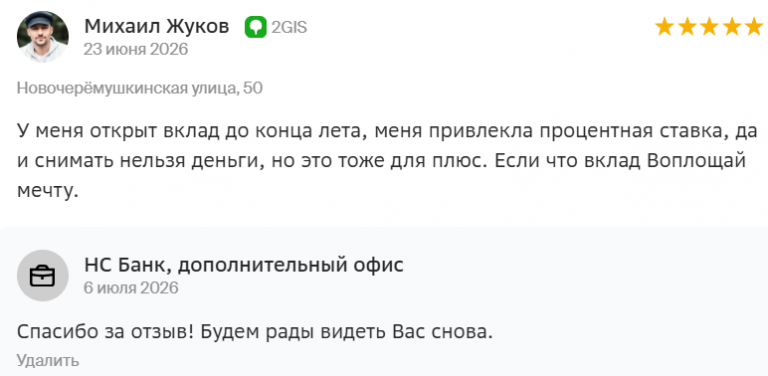Click the third rating star
The width and height of the screenshot is (768, 376).
pyautogui.click(x=710, y=27)
